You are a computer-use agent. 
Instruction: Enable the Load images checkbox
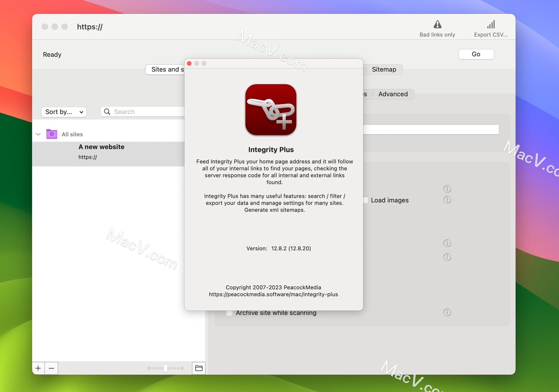pos(366,200)
